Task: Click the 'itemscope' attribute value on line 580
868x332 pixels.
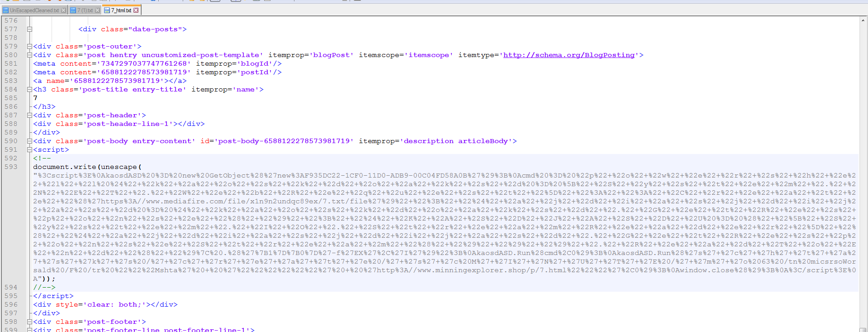Action: click(429, 55)
